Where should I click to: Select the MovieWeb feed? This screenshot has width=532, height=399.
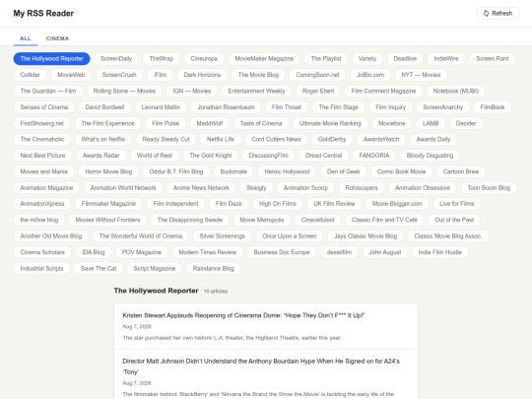tap(71, 75)
